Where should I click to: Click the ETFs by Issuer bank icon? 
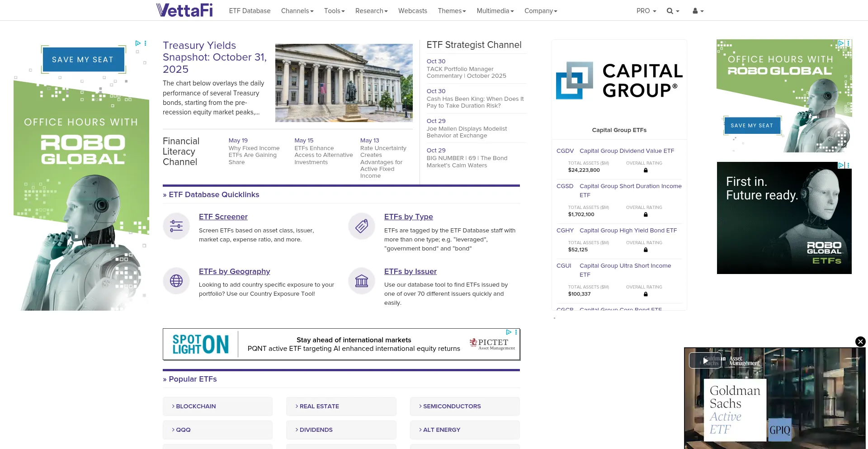[x=362, y=281]
